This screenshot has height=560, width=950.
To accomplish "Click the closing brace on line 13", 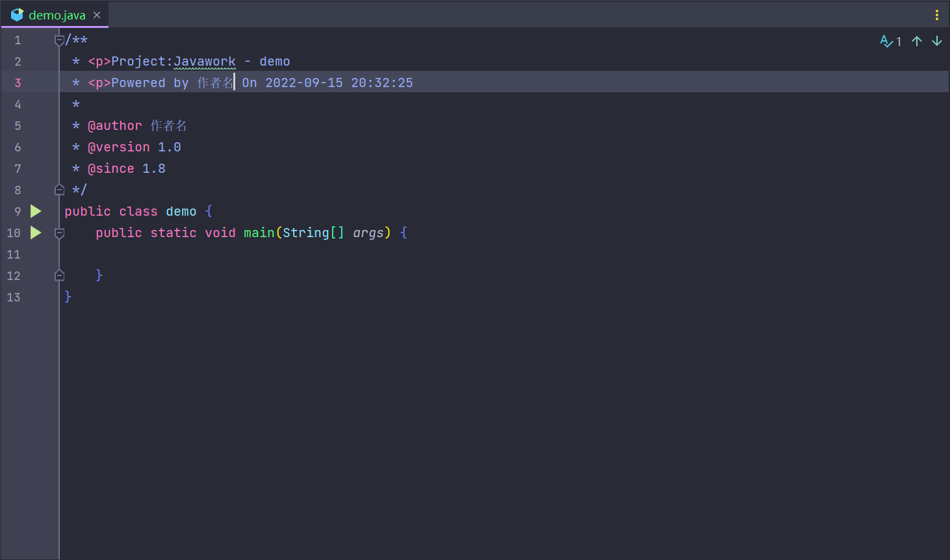I will click(x=68, y=297).
